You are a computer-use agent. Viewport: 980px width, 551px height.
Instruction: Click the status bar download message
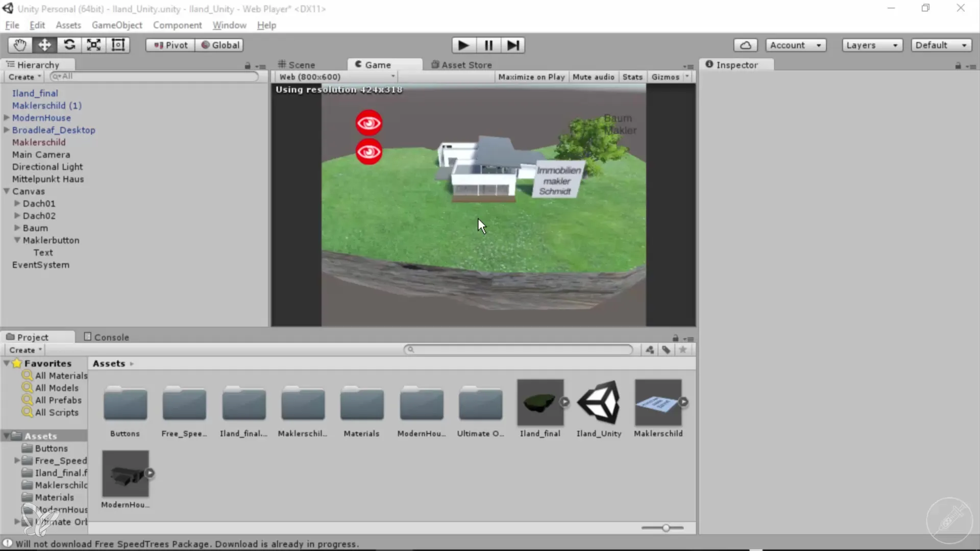click(x=187, y=544)
